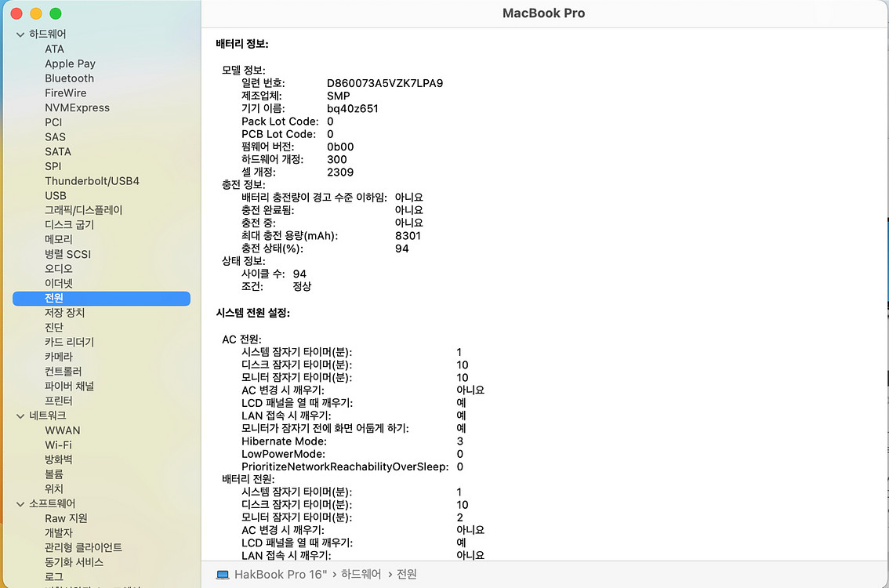Collapse the 소프트웨어 section chevron

click(x=20, y=504)
